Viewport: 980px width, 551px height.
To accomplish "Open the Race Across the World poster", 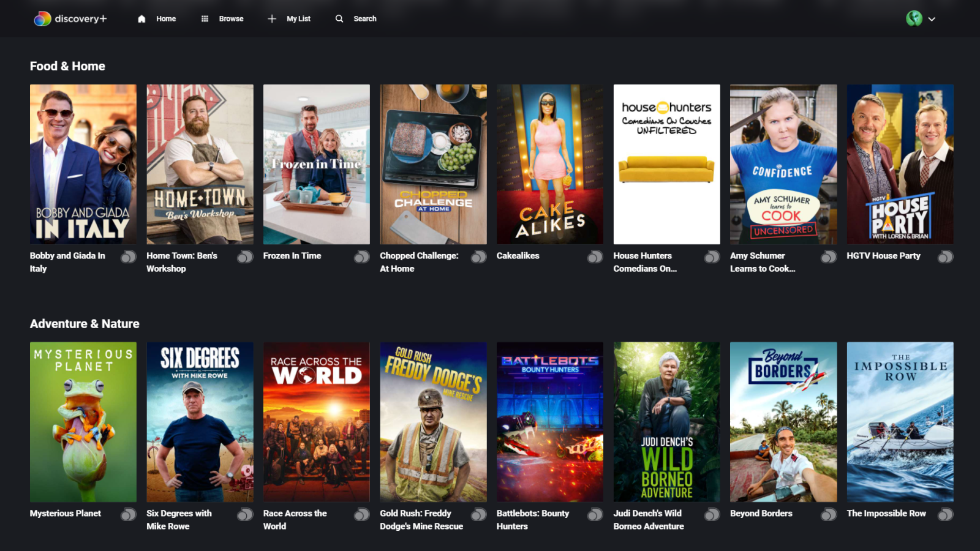I will [x=317, y=422].
